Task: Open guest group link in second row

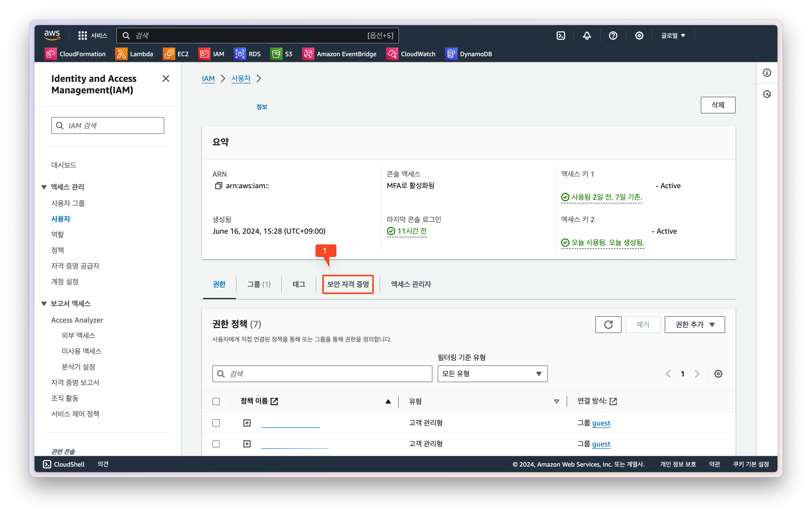Action: (x=601, y=444)
